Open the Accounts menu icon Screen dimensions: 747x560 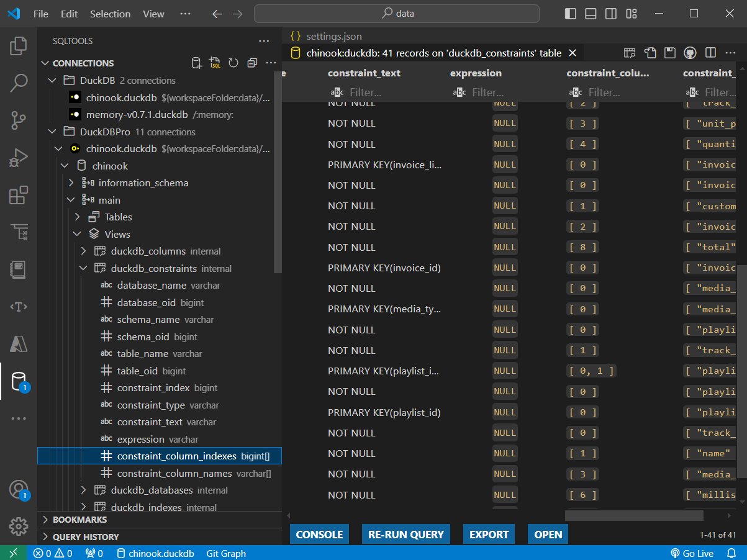19,490
